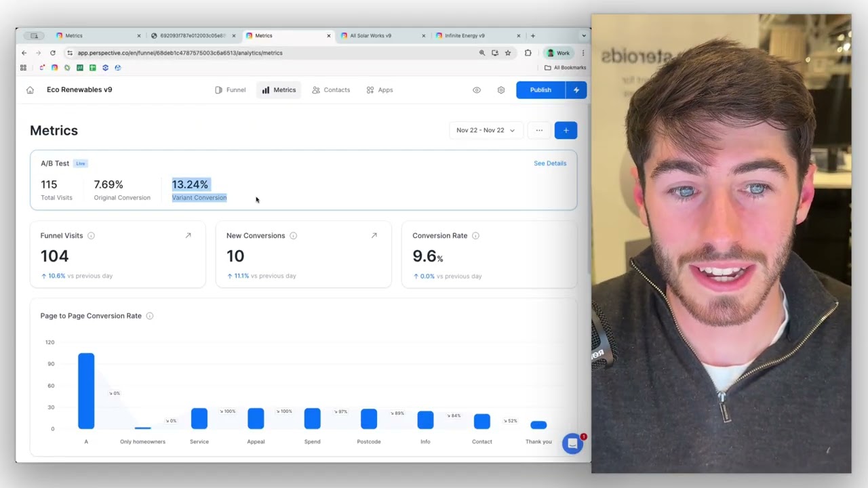
Task: Open the Chrome three-dot menu
Action: (x=583, y=53)
